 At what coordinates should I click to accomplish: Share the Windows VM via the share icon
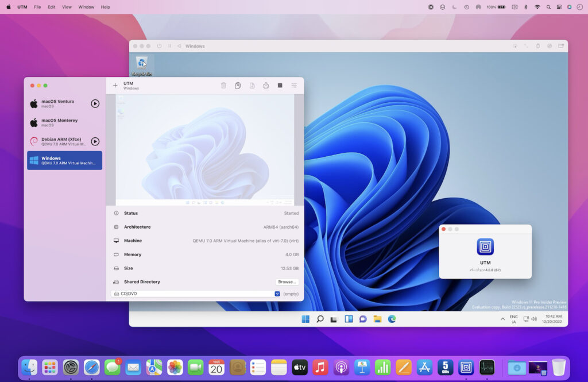pos(266,85)
